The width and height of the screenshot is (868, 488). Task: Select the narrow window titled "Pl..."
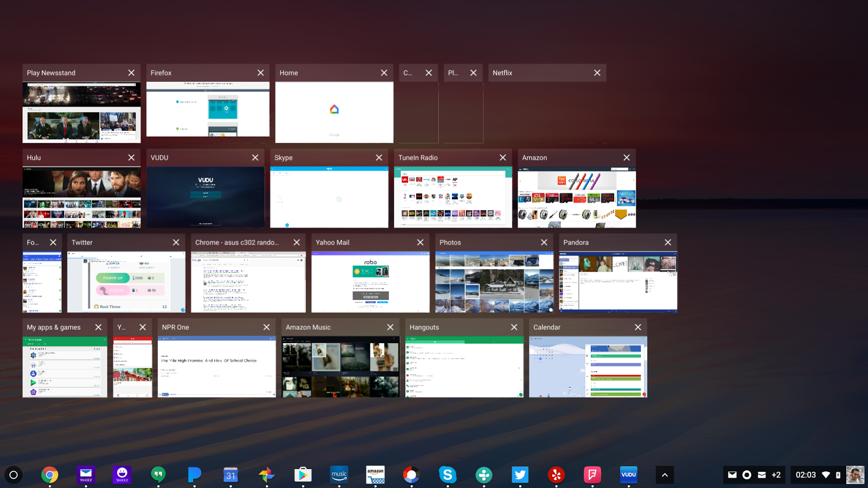[463, 104]
